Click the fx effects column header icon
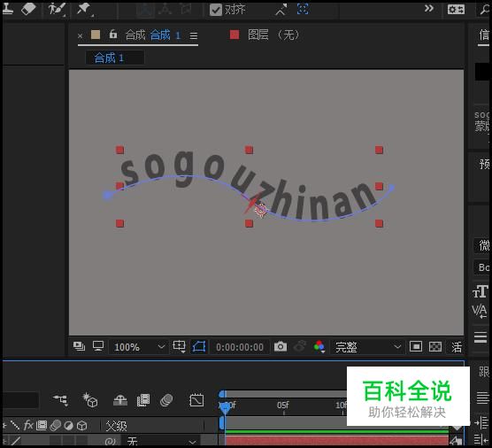Viewport: 492px width, 448px height. (28, 425)
